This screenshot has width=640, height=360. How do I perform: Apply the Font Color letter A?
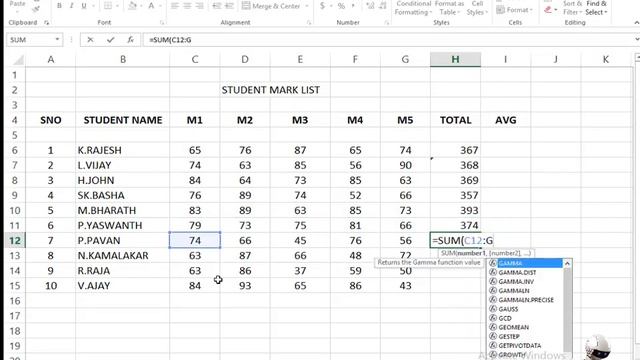(151, 6)
